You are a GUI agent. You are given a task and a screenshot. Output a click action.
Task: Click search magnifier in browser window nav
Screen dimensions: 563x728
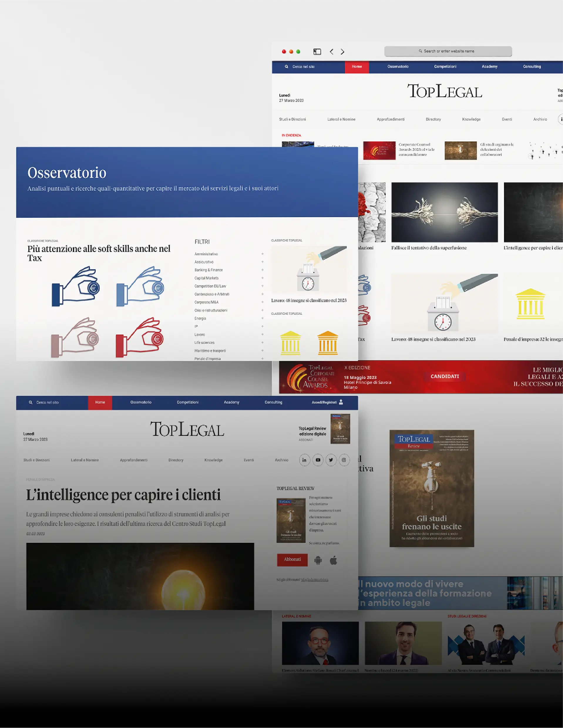click(286, 67)
